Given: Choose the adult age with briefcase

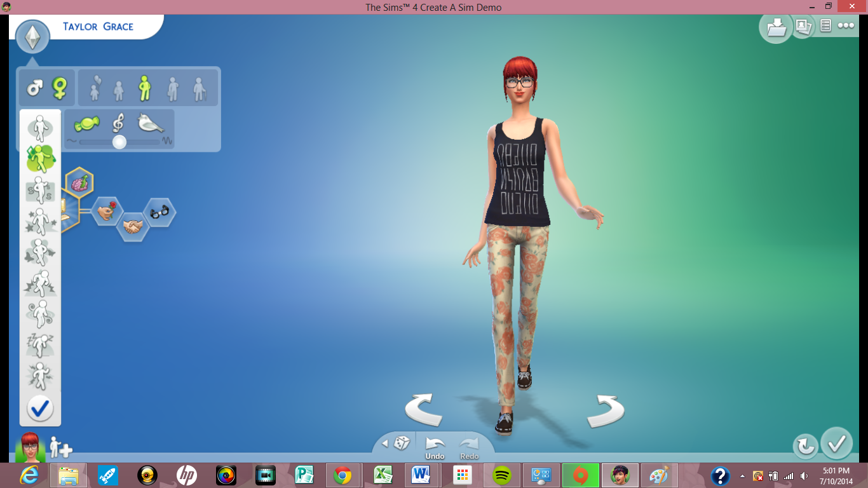Looking at the screenshot, I should click(172, 89).
